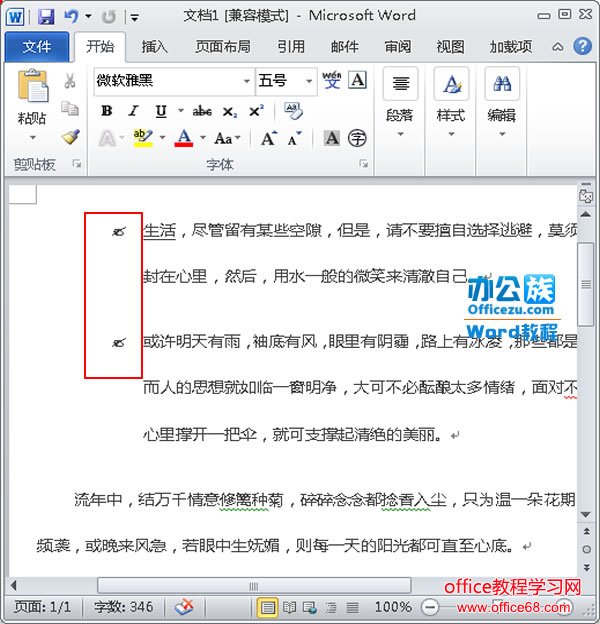600x624 pixels.
Task: Open the font name dropdown 微软雅黑
Action: (247, 81)
